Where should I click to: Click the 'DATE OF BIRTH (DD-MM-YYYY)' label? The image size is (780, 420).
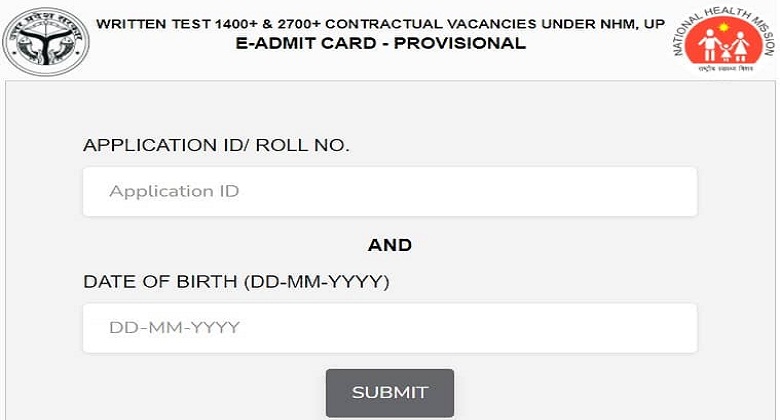pyautogui.click(x=236, y=282)
